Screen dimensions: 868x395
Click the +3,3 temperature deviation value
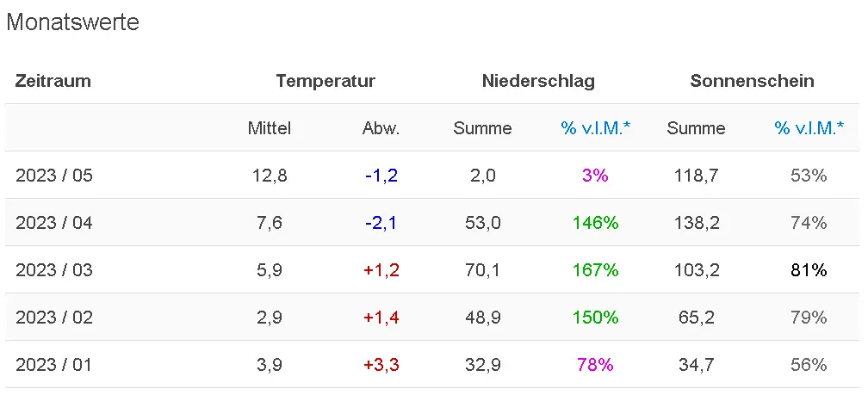click(x=381, y=364)
